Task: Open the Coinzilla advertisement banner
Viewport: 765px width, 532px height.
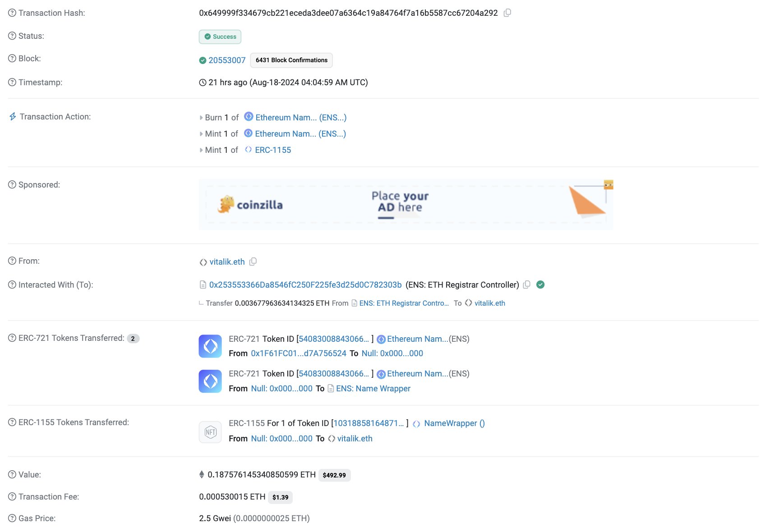Action: (x=406, y=204)
